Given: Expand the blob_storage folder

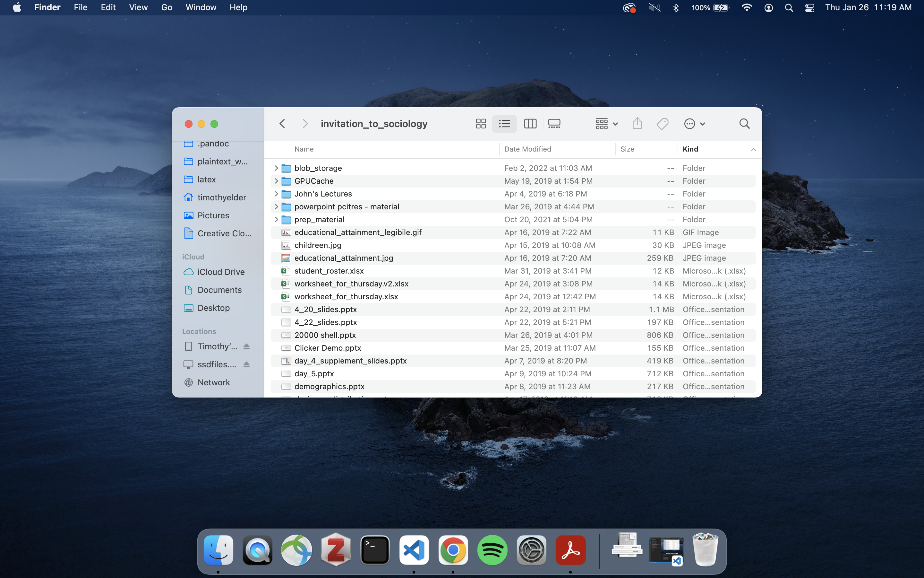Looking at the screenshot, I should click(276, 168).
